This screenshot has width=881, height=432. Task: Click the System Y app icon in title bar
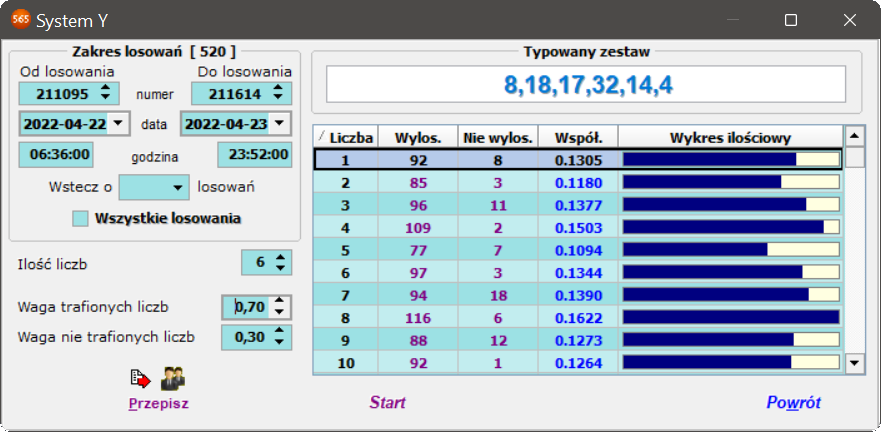21,21
